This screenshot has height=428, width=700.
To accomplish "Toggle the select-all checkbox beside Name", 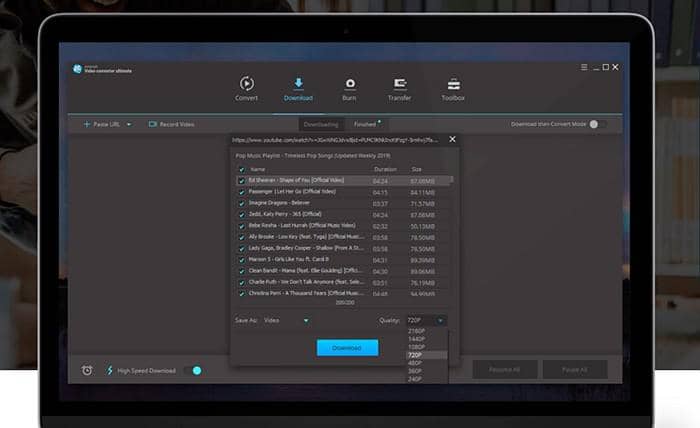I will click(242, 170).
